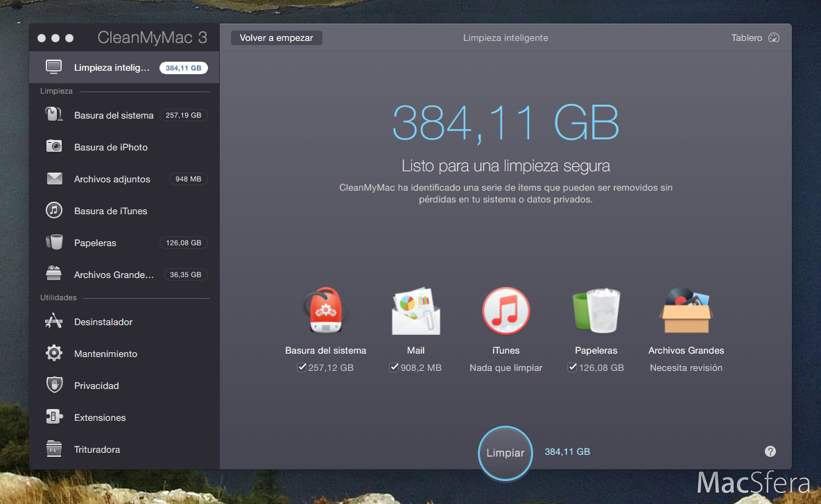The width and height of the screenshot is (821, 504).
Task: Open the Tablero dashboard gauge icon
Action: pyautogui.click(x=774, y=38)
